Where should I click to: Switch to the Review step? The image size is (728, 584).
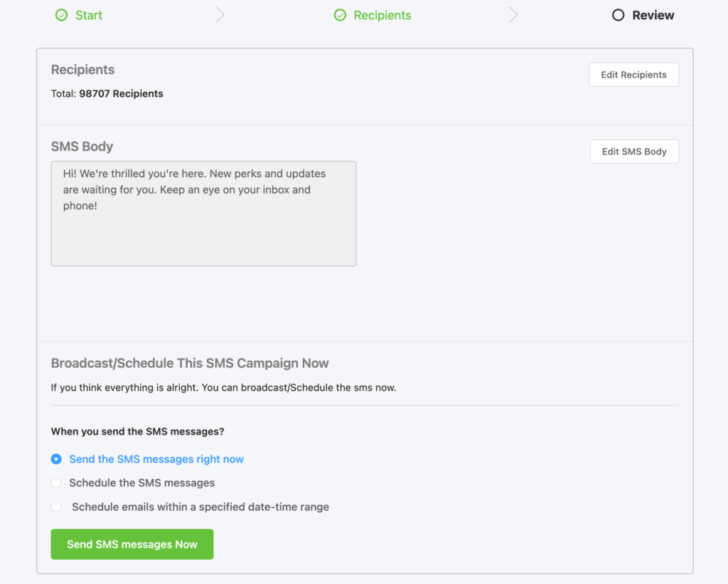click(652, 15)
